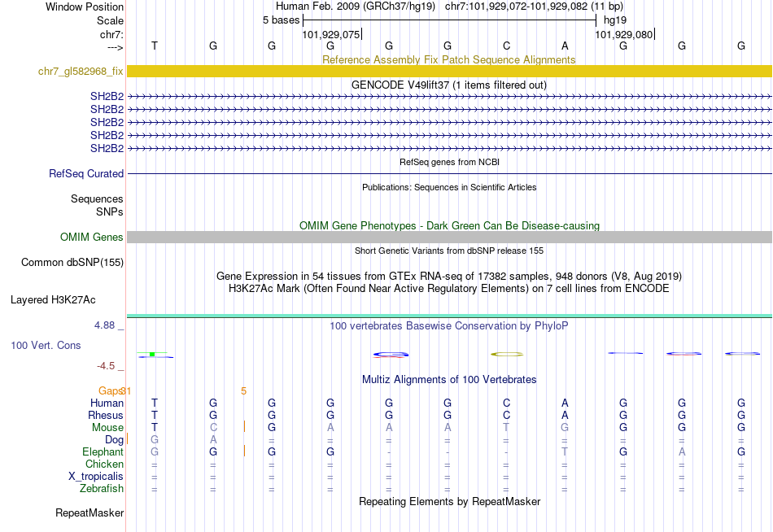Open RefSeq genes from NCBI title
Image resolution: width=773 pixels, height=532 pixels.
[x=449, y=162]
